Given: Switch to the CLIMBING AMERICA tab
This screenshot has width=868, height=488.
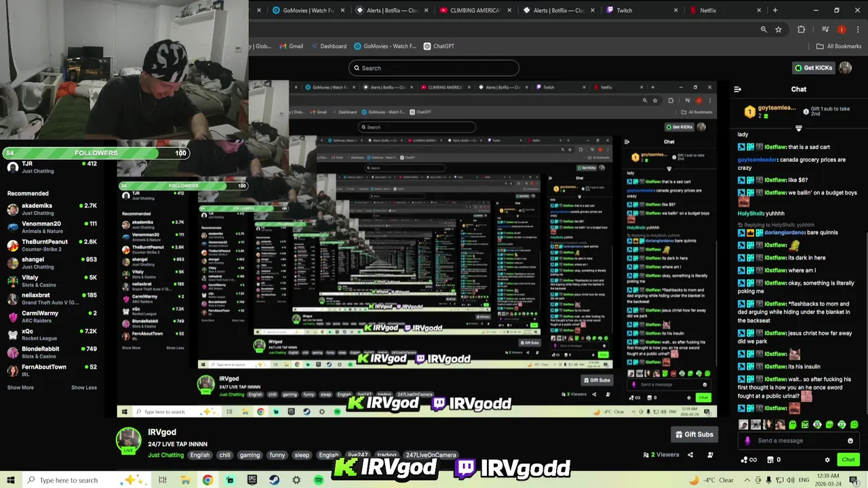Looking at the screenshot, I should (x=475, y=10).
